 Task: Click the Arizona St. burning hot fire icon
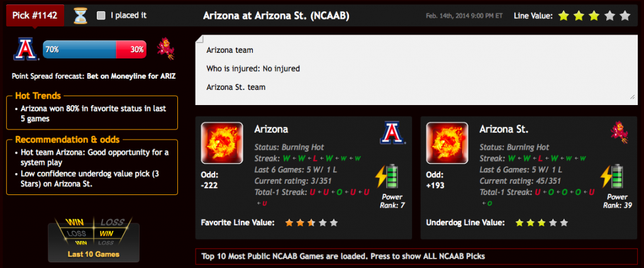click(447, 143)
